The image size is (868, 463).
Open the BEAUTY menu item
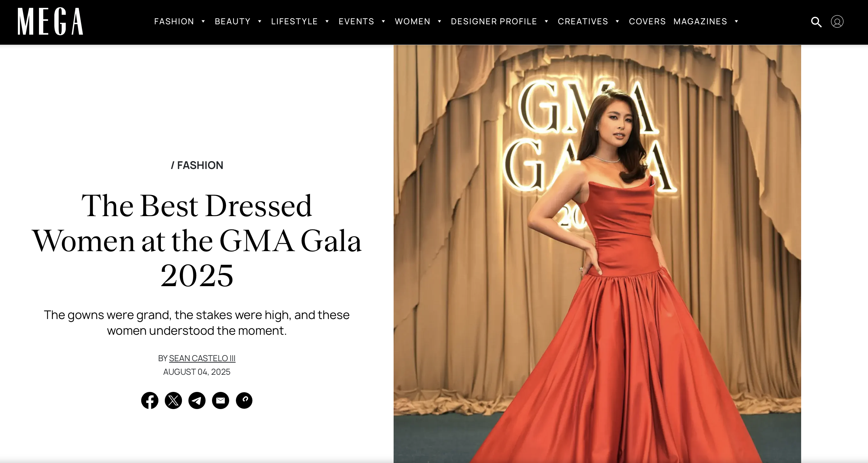233,21
